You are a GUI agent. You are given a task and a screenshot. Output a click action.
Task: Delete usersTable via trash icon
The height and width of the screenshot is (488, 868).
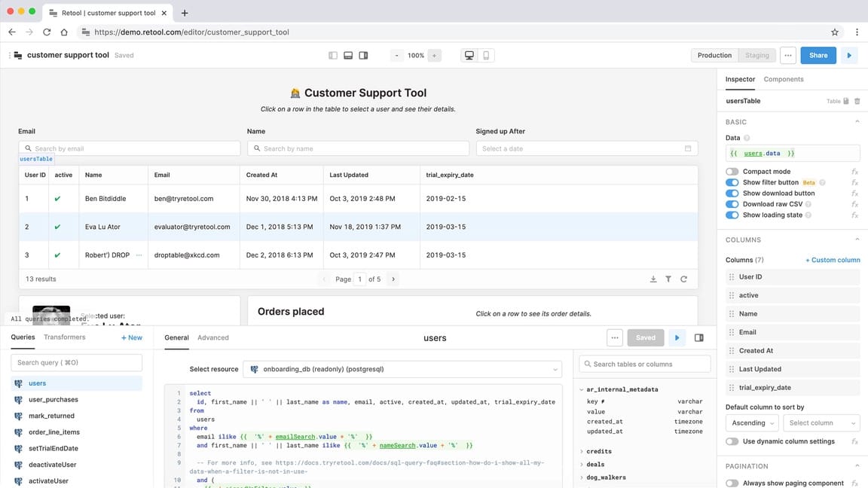click(x=857, y=100)
